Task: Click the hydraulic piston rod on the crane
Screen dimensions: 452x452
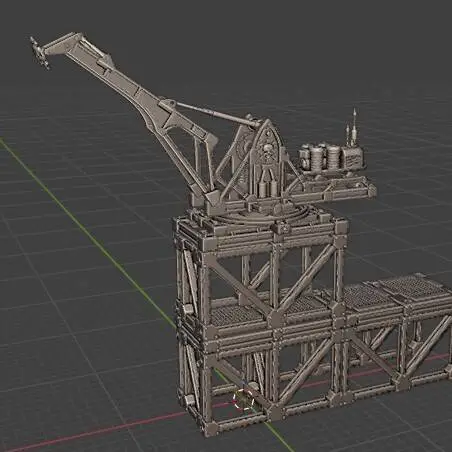Action: pos(213,113)
